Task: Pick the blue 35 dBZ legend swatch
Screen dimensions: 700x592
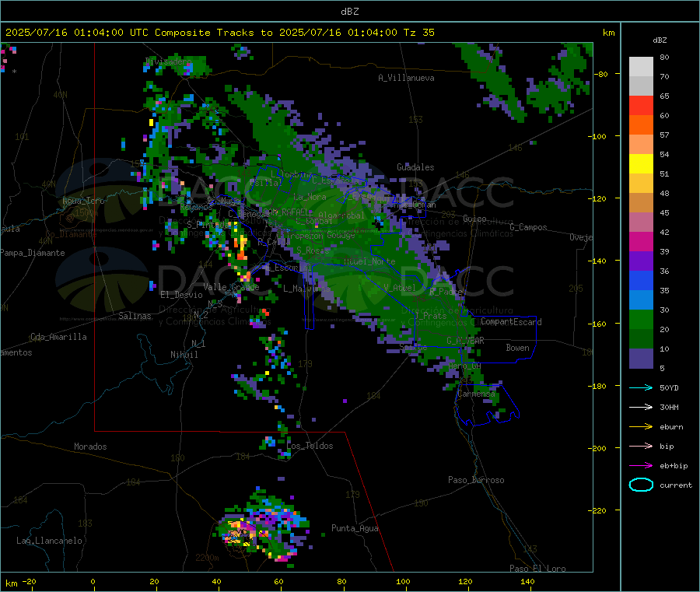Action: [641, 280]
